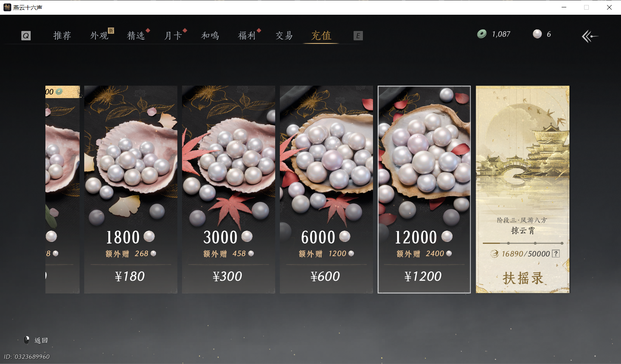This screenshot has height=364, width=621.
Task: Click the Q previous-tab key icon
Action: point(26,36)
